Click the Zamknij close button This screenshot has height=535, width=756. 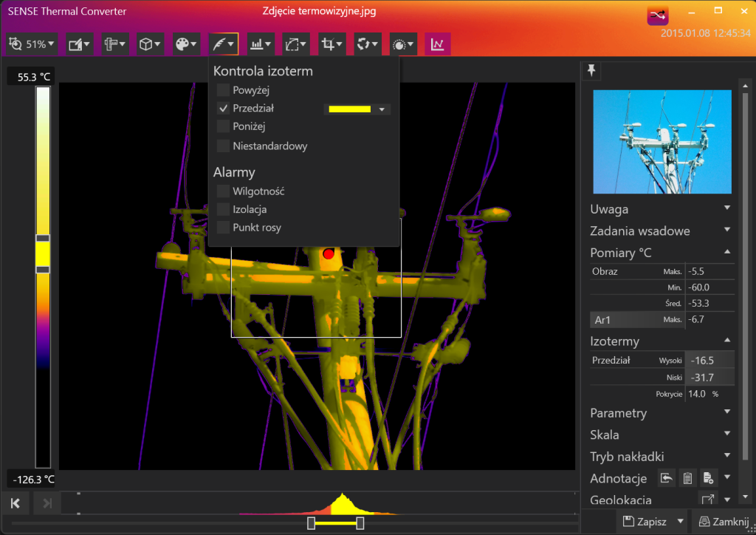tap(724, 522)
